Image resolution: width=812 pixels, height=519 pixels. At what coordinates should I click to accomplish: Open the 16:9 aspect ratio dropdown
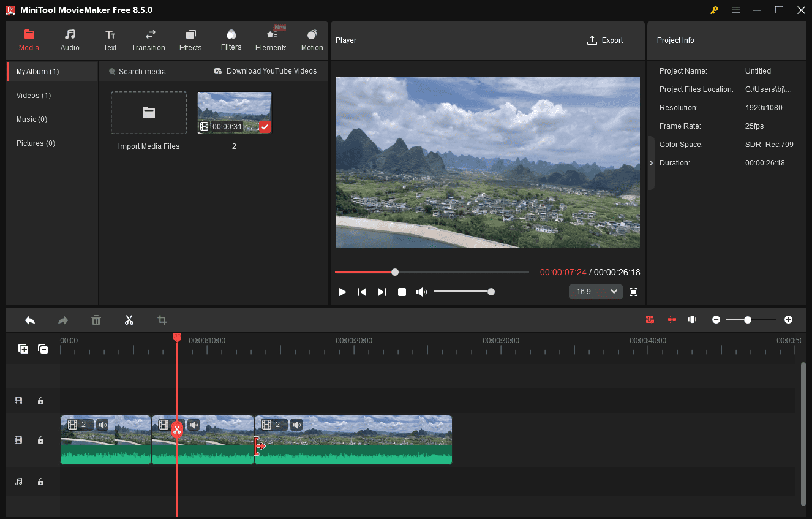coord(595,291)
